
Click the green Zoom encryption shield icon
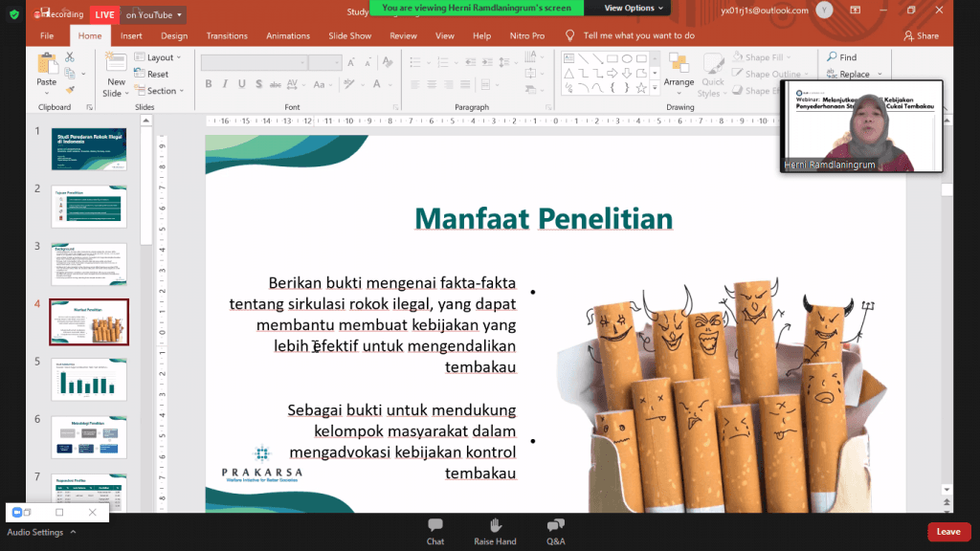click(14, 13)
